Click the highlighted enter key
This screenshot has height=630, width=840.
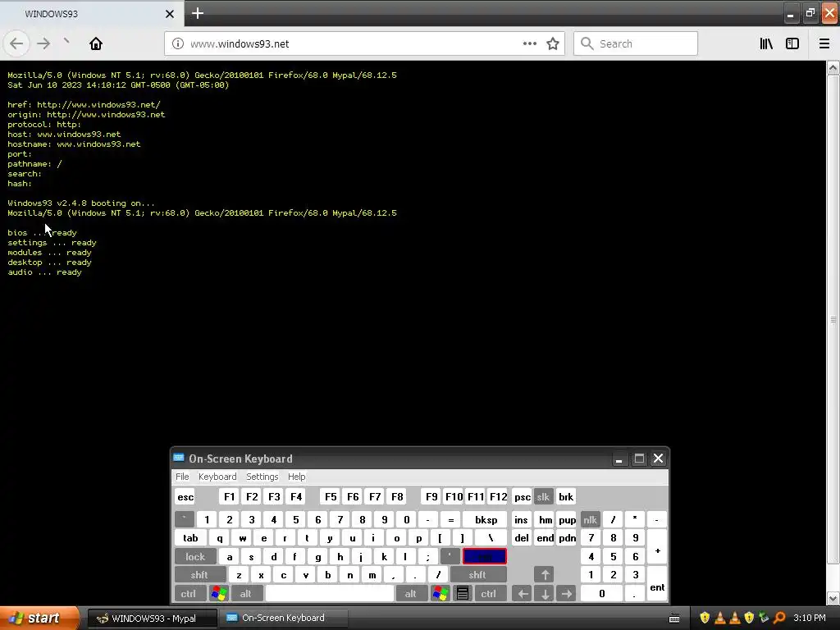pos(484,557)
